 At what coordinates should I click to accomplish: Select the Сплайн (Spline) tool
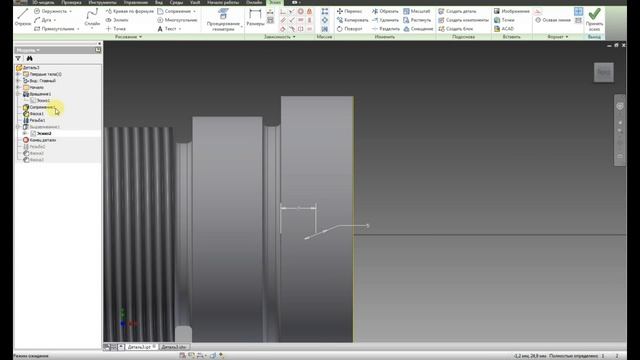[x=92, y=18]
